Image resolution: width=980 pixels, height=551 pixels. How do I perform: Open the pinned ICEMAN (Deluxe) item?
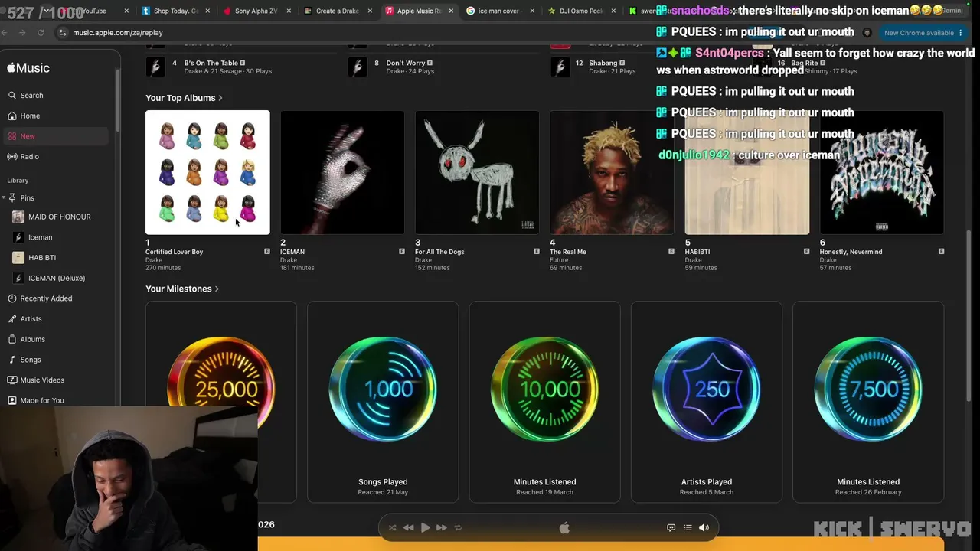tap(57, 279)
